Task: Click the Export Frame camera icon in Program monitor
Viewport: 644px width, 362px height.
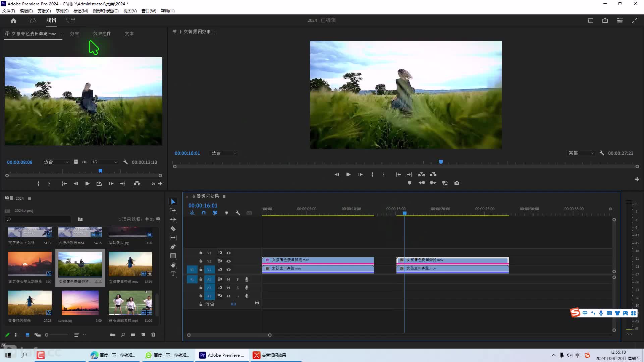Action: click(x=457, y=183)
